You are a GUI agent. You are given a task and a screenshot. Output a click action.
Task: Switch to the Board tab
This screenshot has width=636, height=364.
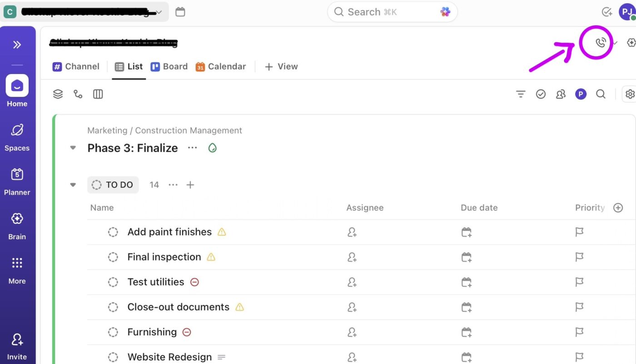tap(169, 66)
